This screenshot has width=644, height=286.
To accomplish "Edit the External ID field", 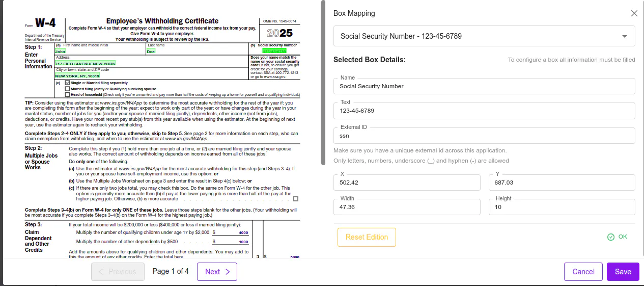I will click(484, 136).
